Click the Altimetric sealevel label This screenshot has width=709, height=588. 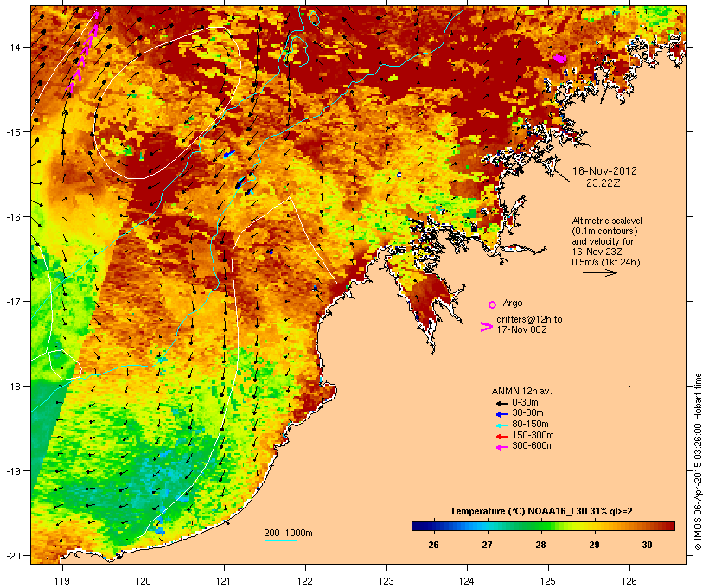click(607, 220)
